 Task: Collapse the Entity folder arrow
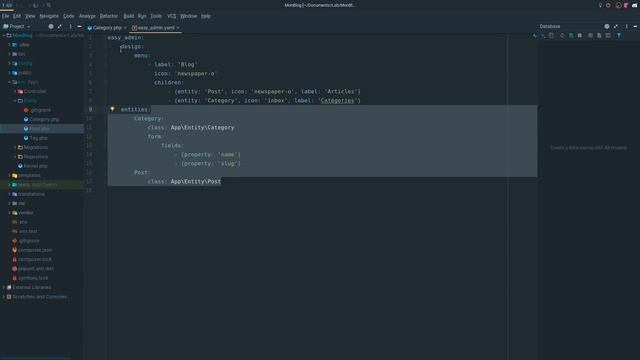tap(15, 100)
